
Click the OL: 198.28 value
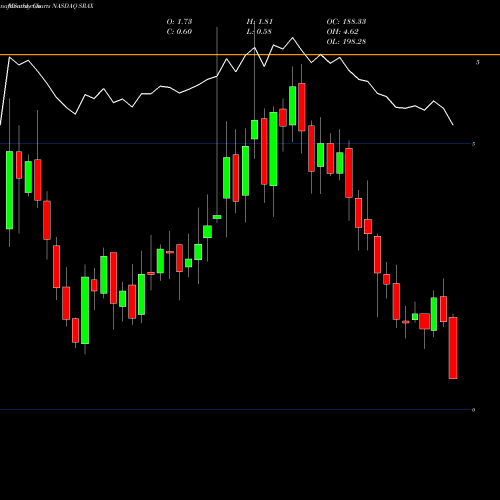346,42
